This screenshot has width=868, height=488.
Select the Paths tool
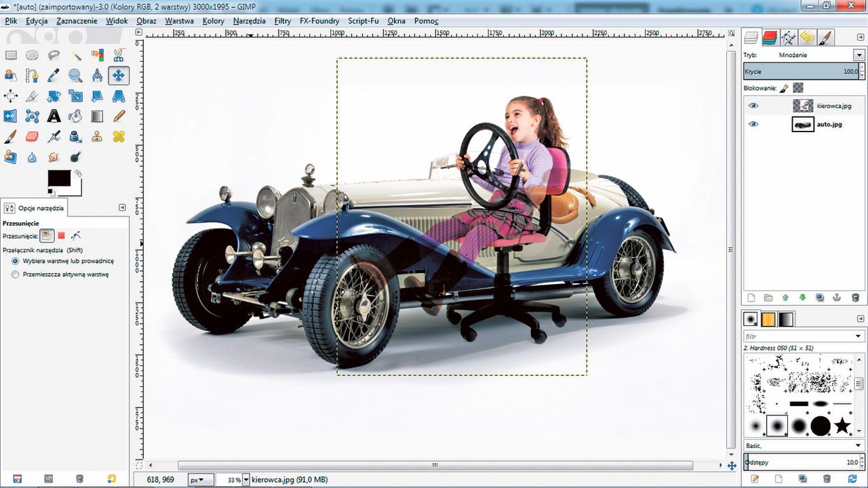pos(32,76)
